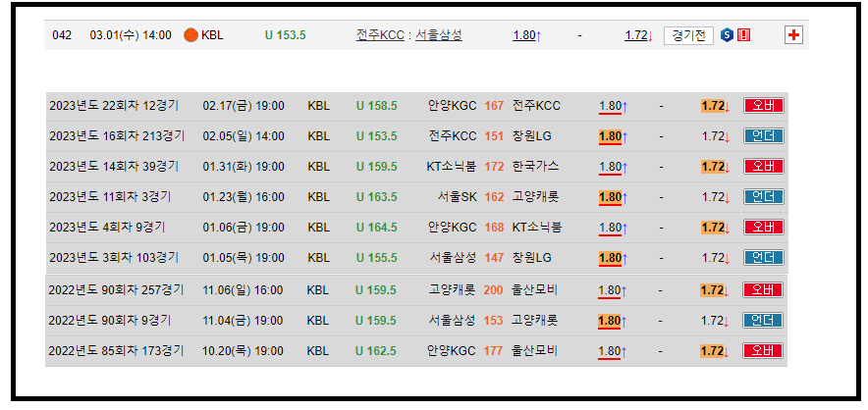Click the U 153.5 line in top row
The width and height of the screenshot is (868, 410).
point(285,35)
